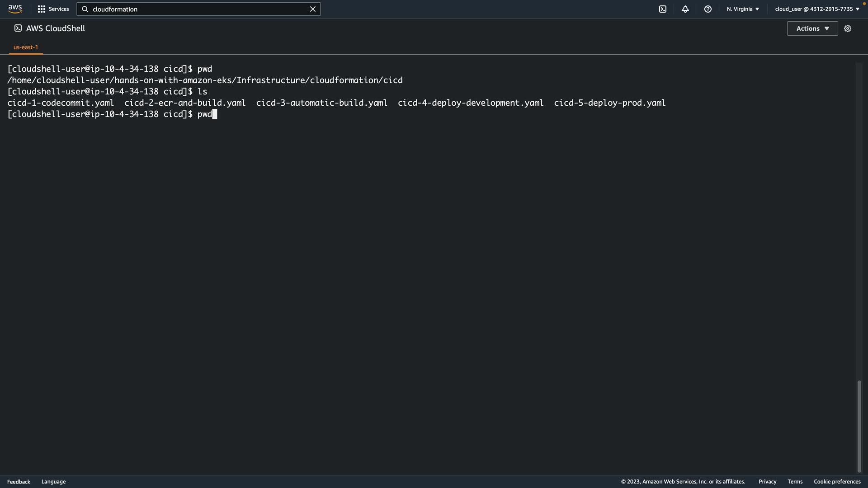Image resolution: width=868 pixels, height=488 pixels.
Task: Open the Language selector in footer
Action: click(x=53, y=482)
